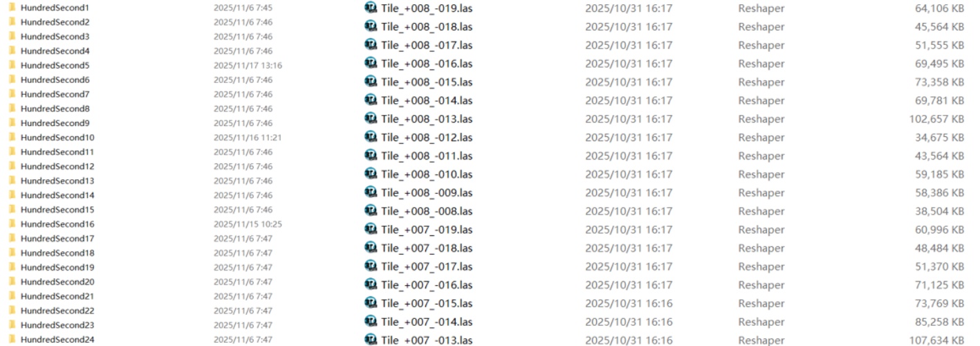The image size is (980, 346).
Task: Click the file icon of Tile_+007_-014.las
Action: (371, 321)
